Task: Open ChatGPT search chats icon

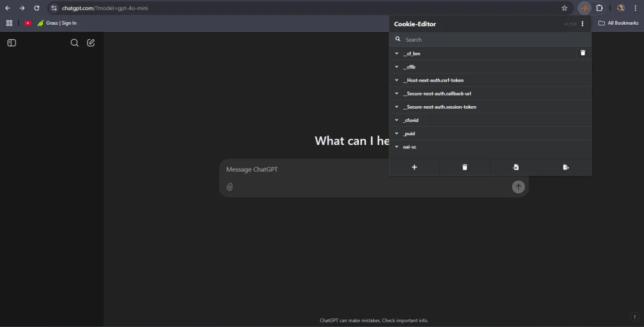Action: (74, 43)
